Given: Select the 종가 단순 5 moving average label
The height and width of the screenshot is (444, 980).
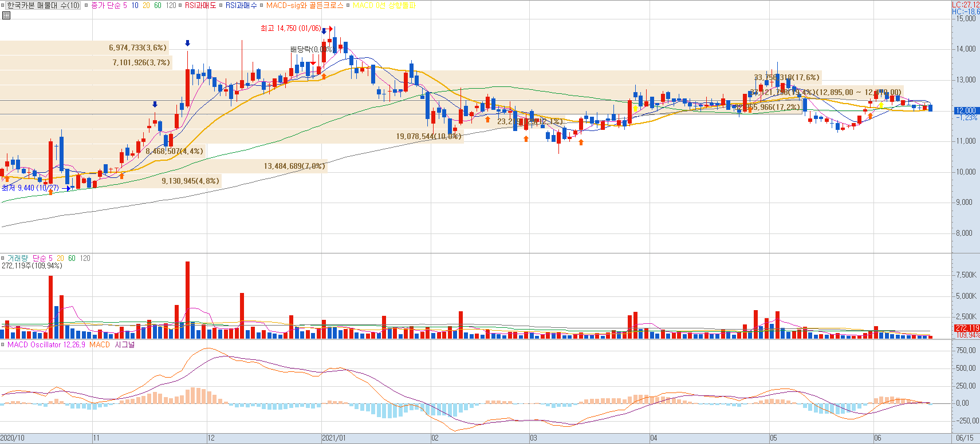Looking at the screenshot, I should click(109, 5).
